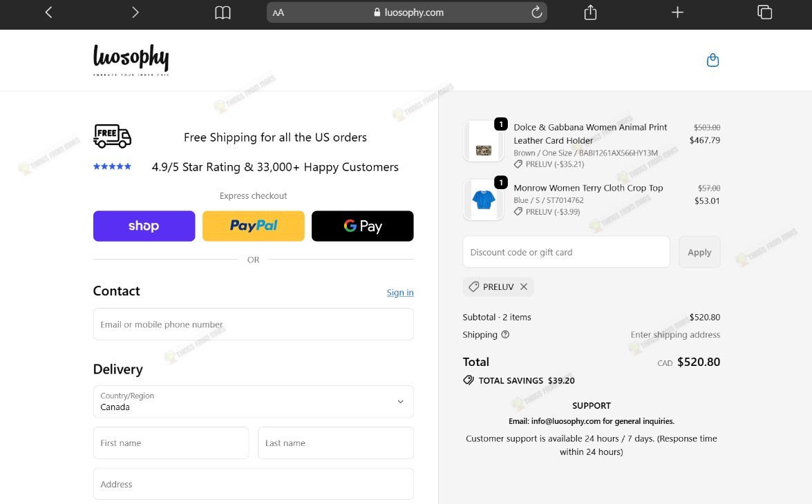Click the Total Savings tag icon
812x504 pixels.
click(x=468, y=380)
